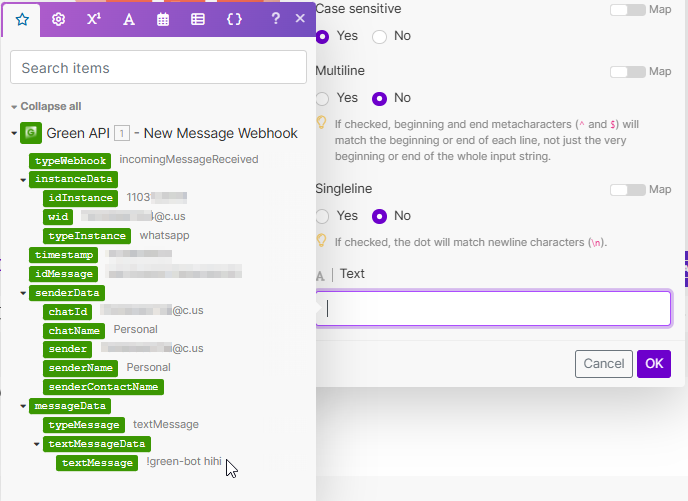Enable the Map switch for Multiline
Viewport: 688px width, 501px height.
(627, 72)
